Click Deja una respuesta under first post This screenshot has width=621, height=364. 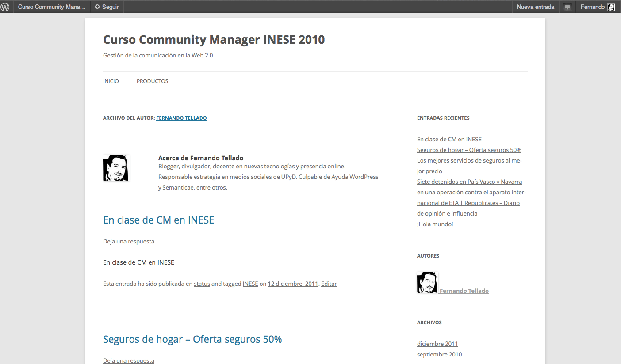(129, 241)
